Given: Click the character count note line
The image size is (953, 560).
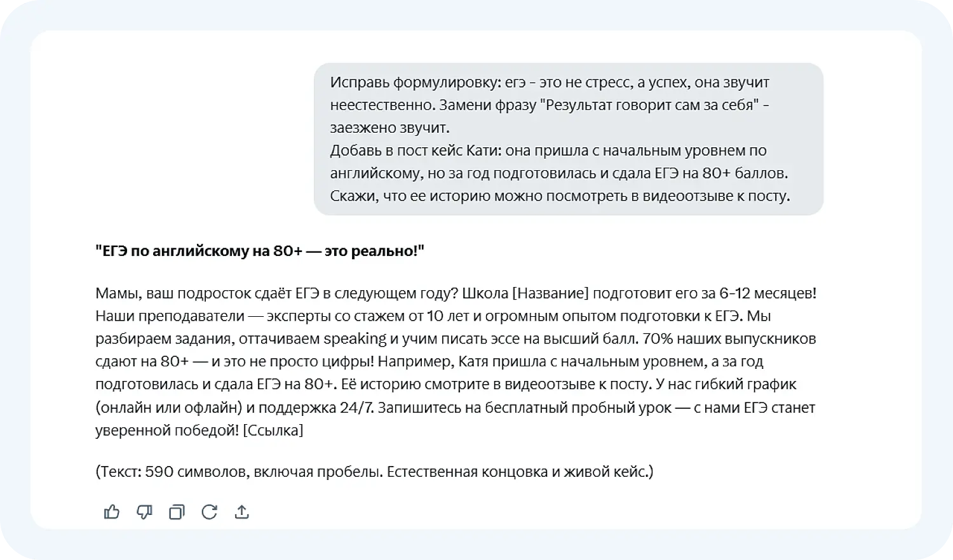Looking at the screenshot, I should [x=375, y=471].
